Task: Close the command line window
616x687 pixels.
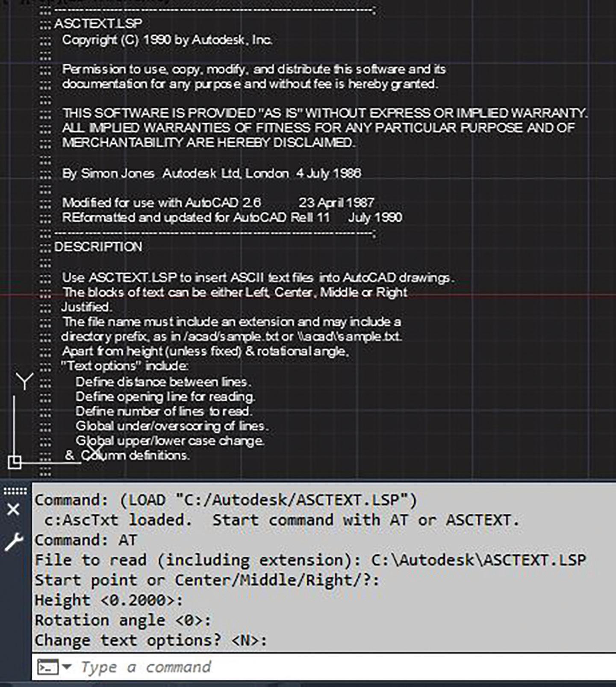Action: 14,509
